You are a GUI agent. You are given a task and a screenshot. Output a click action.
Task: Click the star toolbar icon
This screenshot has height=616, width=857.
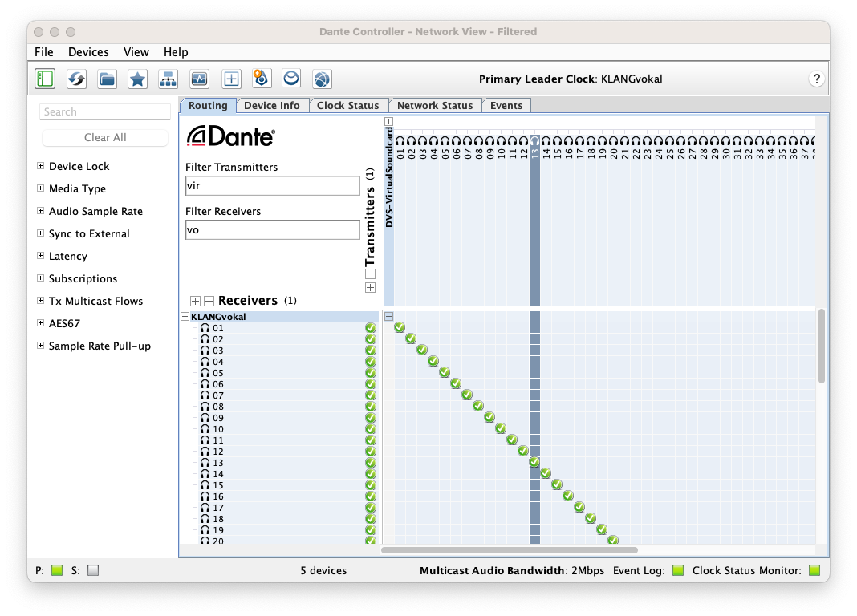(138, 79)
